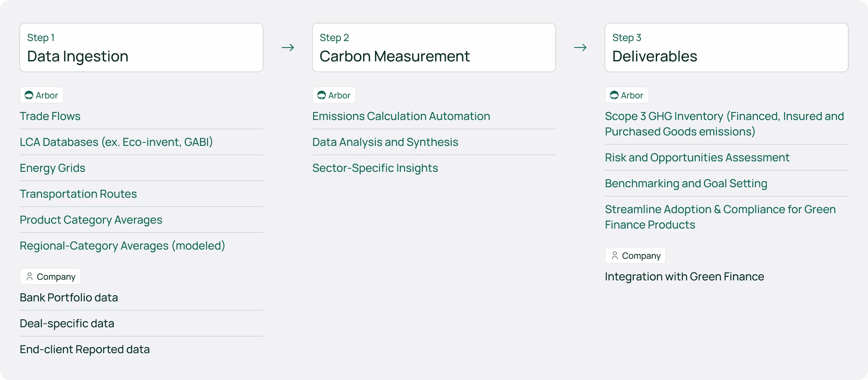Select Integration with Green Finance

(684, 277)
